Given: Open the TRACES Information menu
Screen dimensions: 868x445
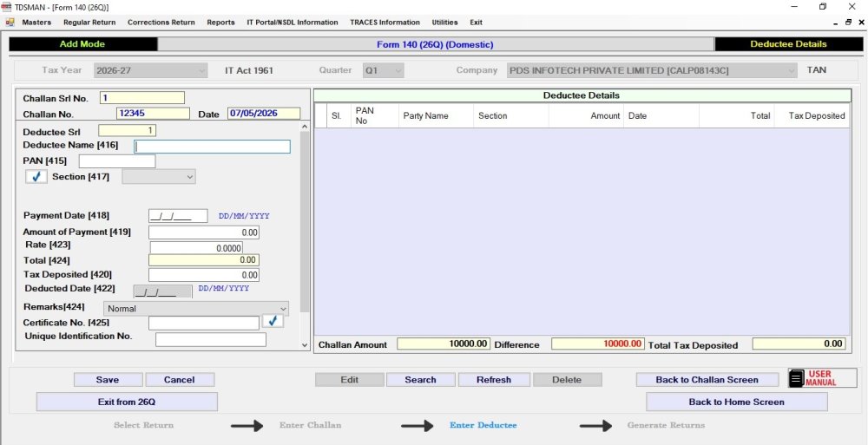Looking at the screenshot, I should (x=385, y=23).
